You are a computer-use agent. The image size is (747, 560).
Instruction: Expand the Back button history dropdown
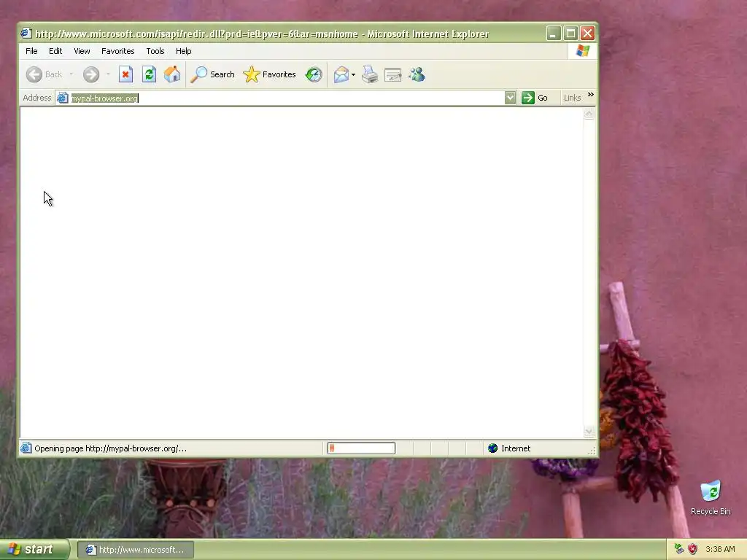71,74
